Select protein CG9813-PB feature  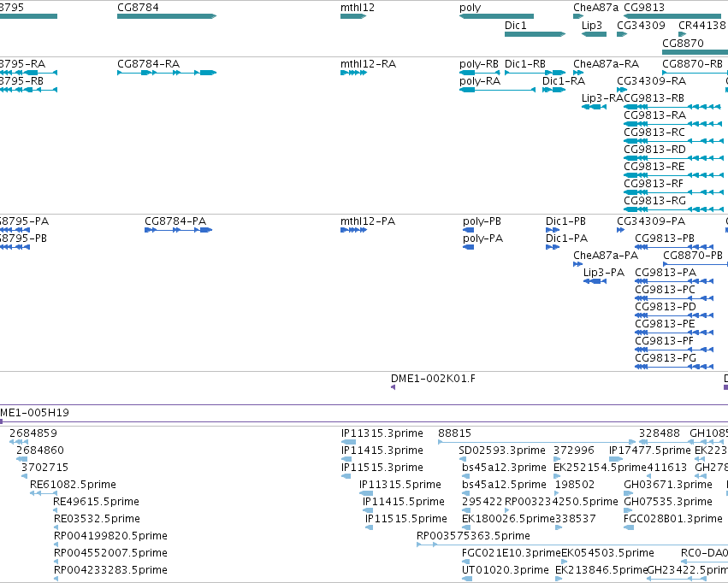[x=674, y=247]
